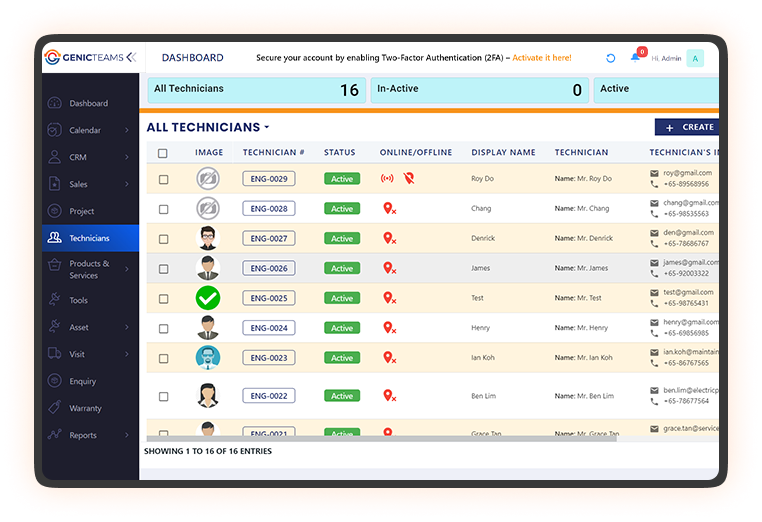Screen dimensions: 762x522
Task: Expand the CRM sidebar submenu
Action: point(126,157)
